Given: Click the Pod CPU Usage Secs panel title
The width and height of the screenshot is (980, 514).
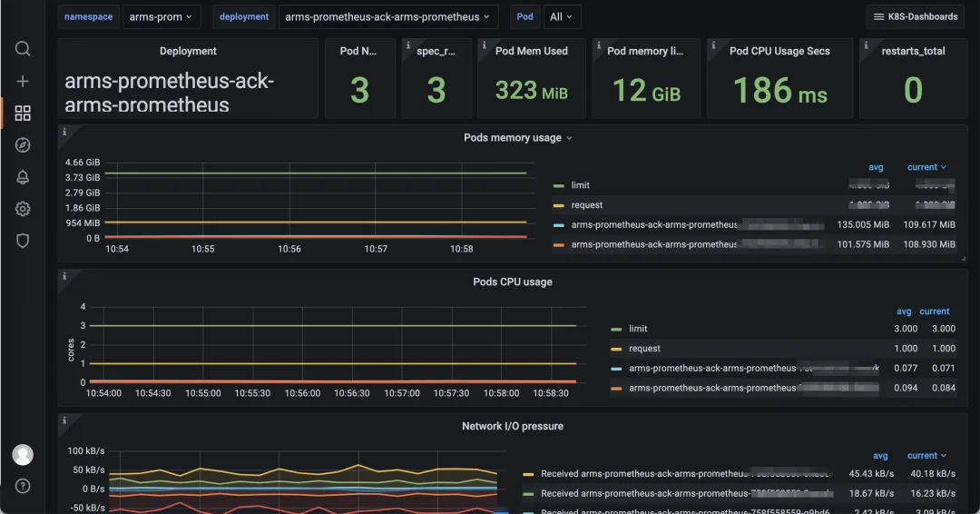Looking at the screenshot, I should [779, 51].
